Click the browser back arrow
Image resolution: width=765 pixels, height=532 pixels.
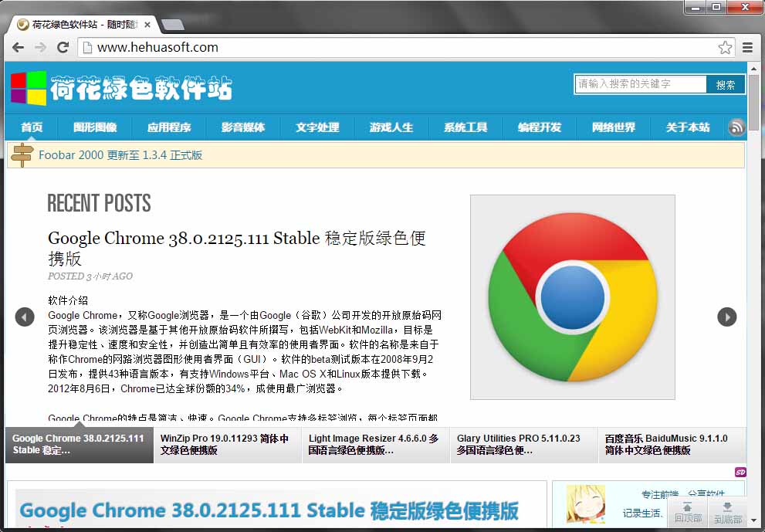point(18,48)
